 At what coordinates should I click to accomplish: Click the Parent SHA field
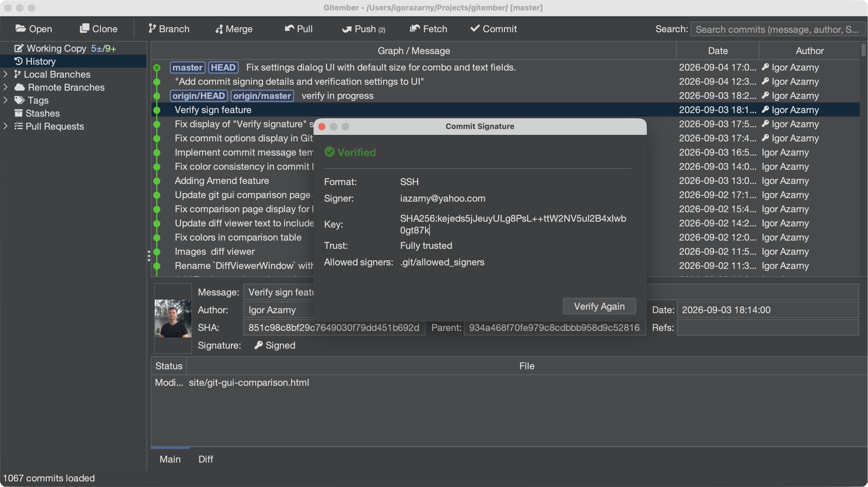coord(555,328)
